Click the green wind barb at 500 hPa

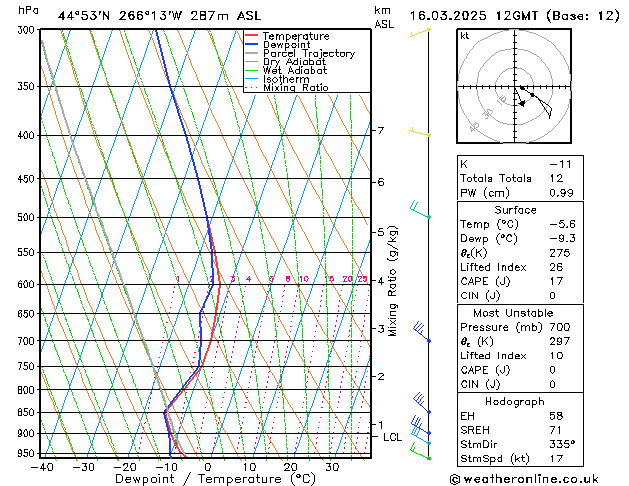[420, 210]
